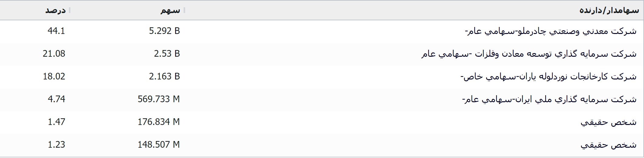Click the 569.733 M share value
The height and width of the screenshot is (158, 644).
[158, 99]
